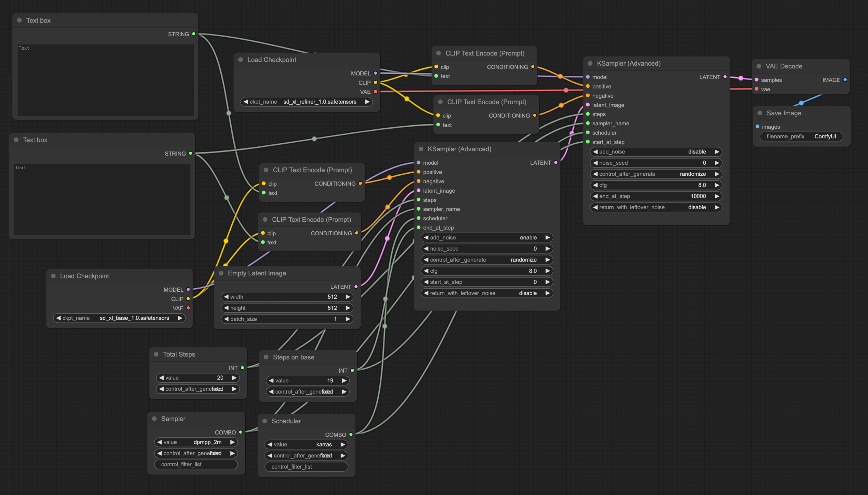Open control_after_generate randomize in add_noise disable KSampler
Viewport: 868px width, 495px height.
coord(656,174)
